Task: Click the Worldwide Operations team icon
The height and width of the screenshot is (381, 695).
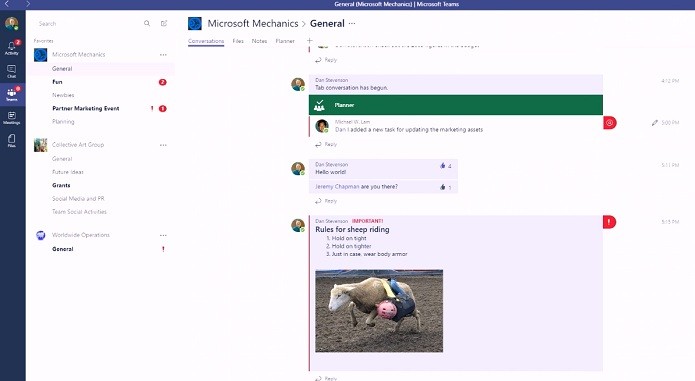Action: click(40, 235)
